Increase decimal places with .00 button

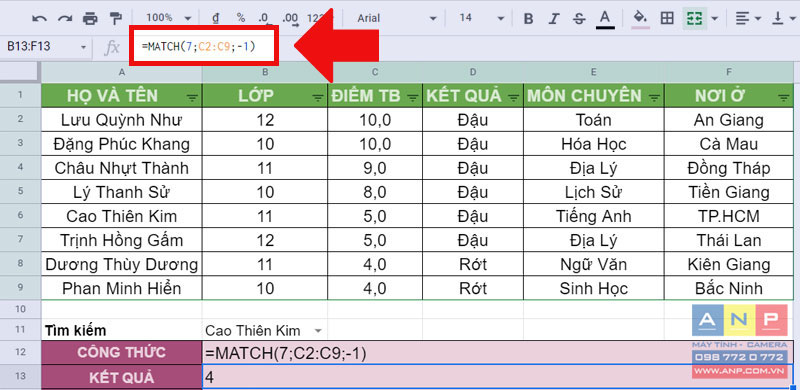click(x=290, y=19)
